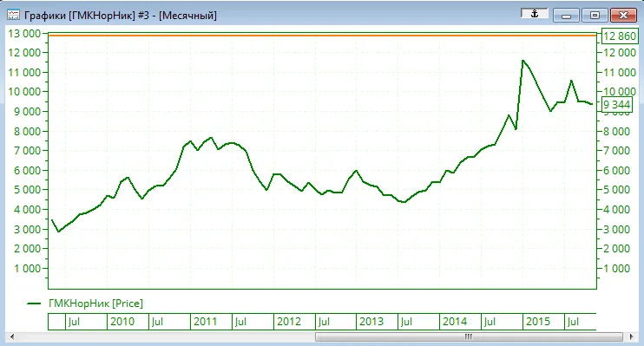
Task: Click Jul label right after 2010
Action: 157,322
